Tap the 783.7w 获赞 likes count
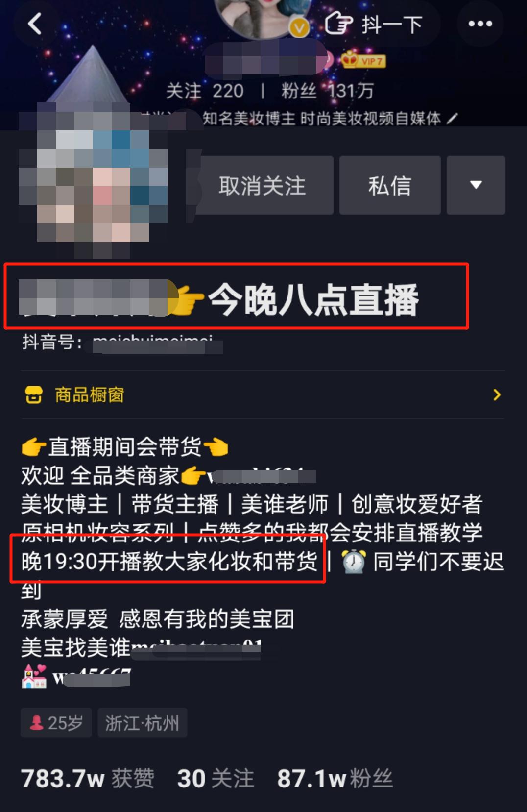Screen dimensions: 527x812 (x=88, y=778)
